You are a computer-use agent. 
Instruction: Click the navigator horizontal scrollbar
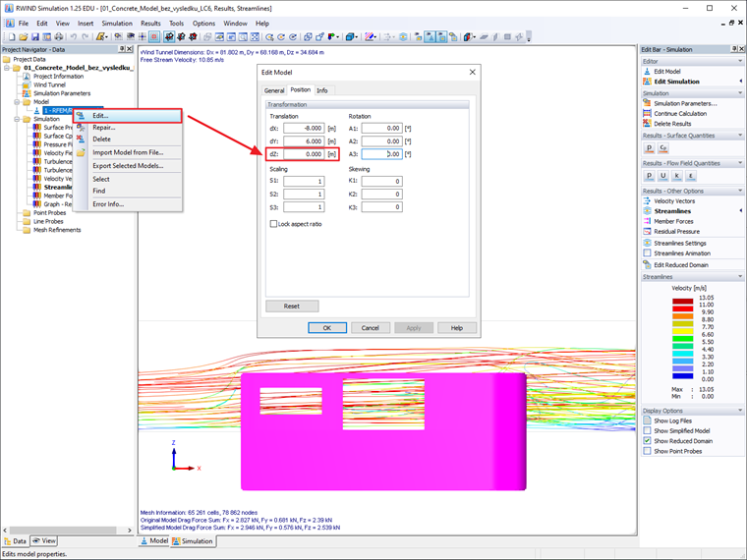63,530
